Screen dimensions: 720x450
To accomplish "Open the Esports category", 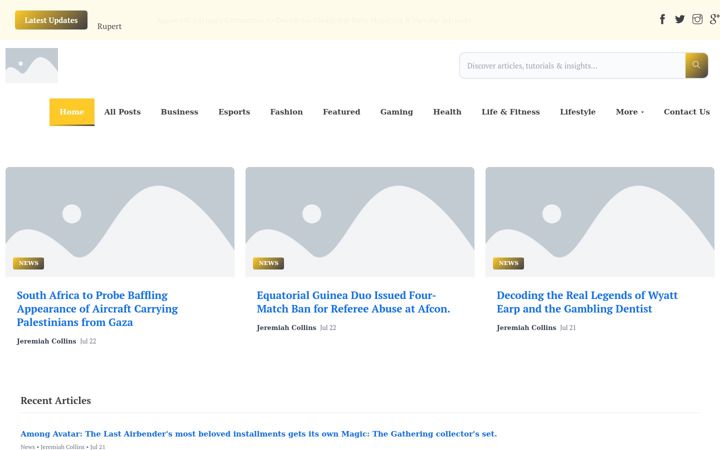I will pyautogui.click(x=234, y=112).
